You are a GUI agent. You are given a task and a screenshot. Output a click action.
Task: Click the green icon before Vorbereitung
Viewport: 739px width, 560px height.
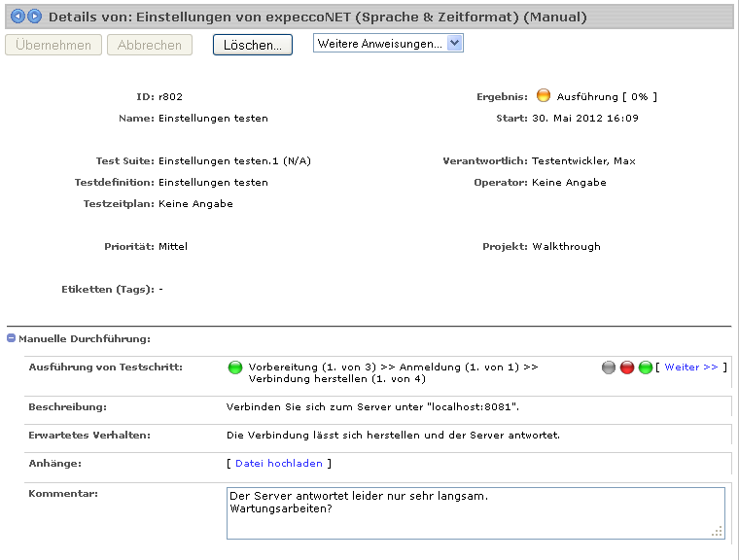tap(234, 367)
